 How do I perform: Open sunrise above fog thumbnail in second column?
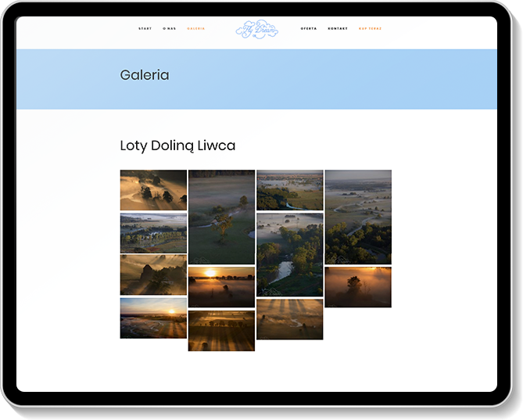click(x=221, y=286)
